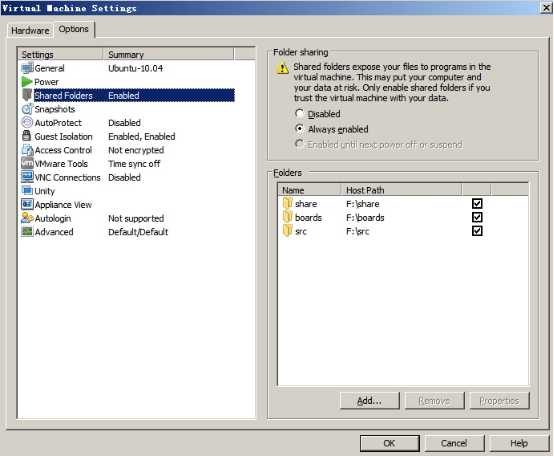Select the VNC Connections row label

coord(67,177)
